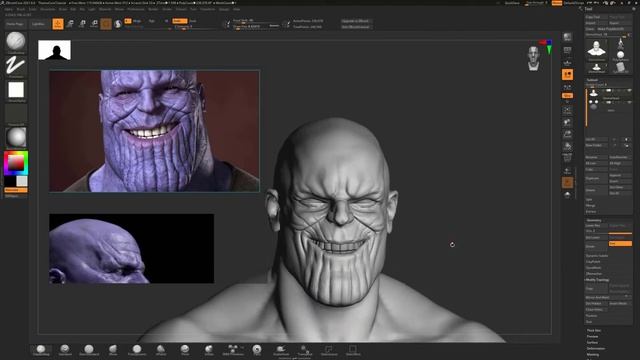
Task: Select the Move brush in bottom shelf
Action: [x=113, y=350]
